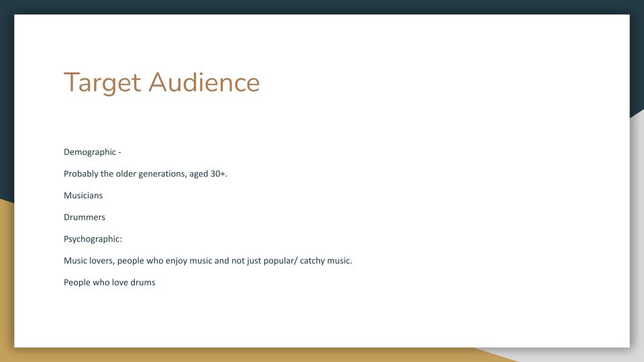
Task: Click the word "Audience" in the title
Action: 204,83
